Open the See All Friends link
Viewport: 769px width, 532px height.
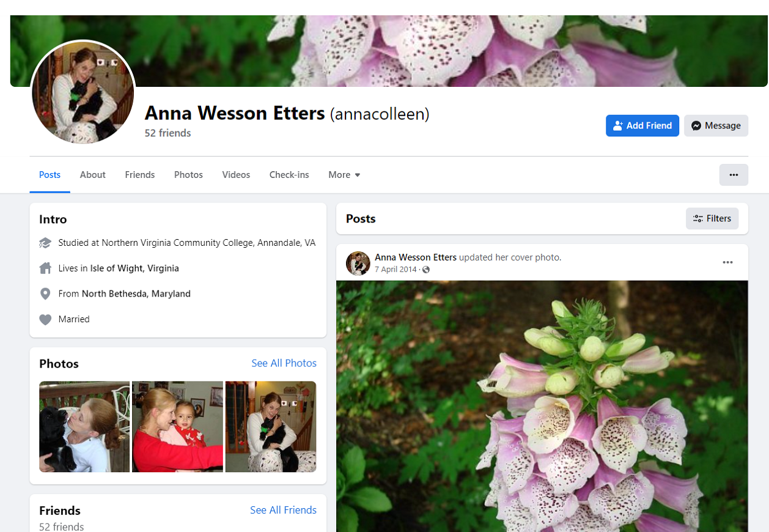283,510
